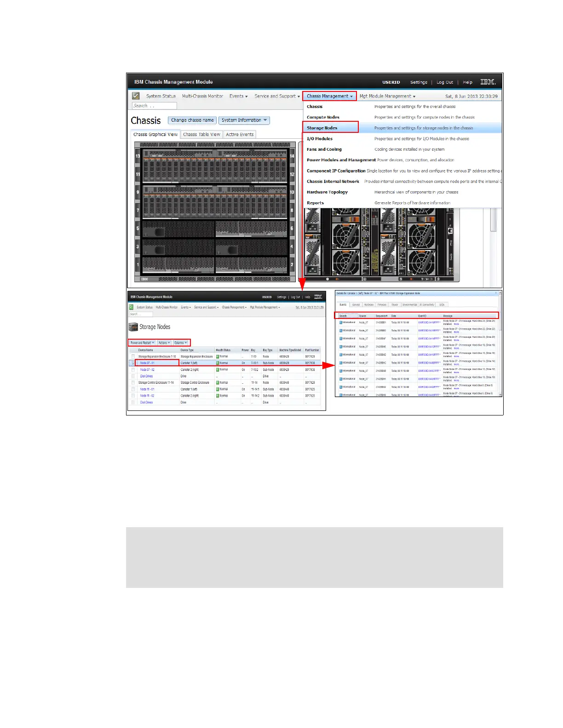This screenshot has height=728, width=563.
Task: Click the Change chassis name button
Action: (192, 120)
